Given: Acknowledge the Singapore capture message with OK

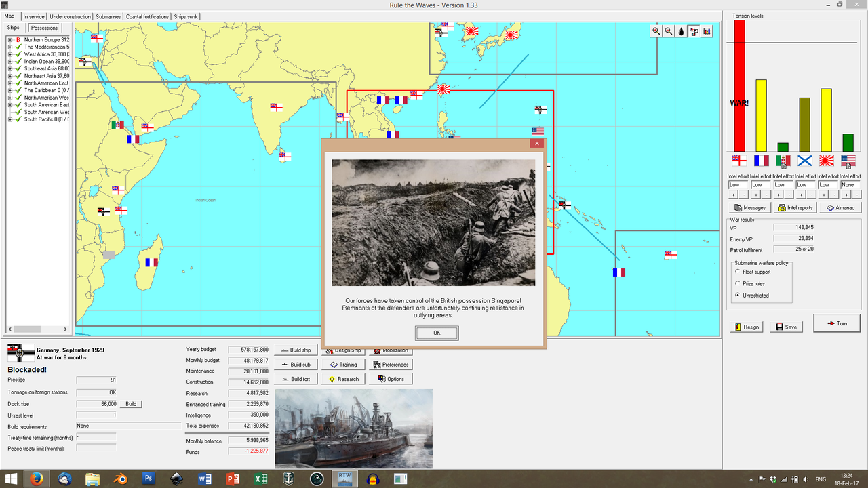Looking at the screenshot, I should pos(436,333).
